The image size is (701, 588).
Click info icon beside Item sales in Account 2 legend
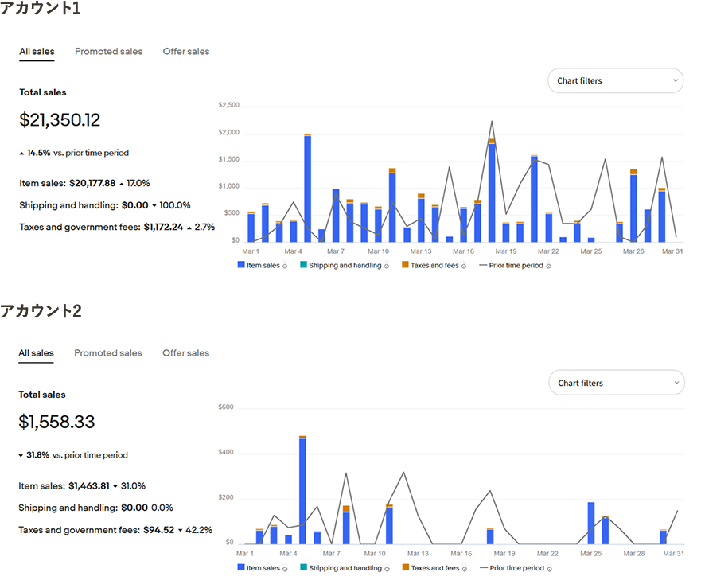[285, 569]
